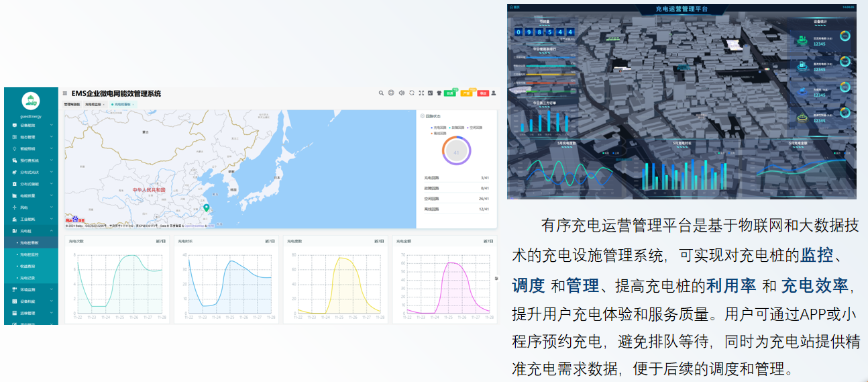
Task: Click the guestEnergy avatar logo
Action: (x=31, y=101)
